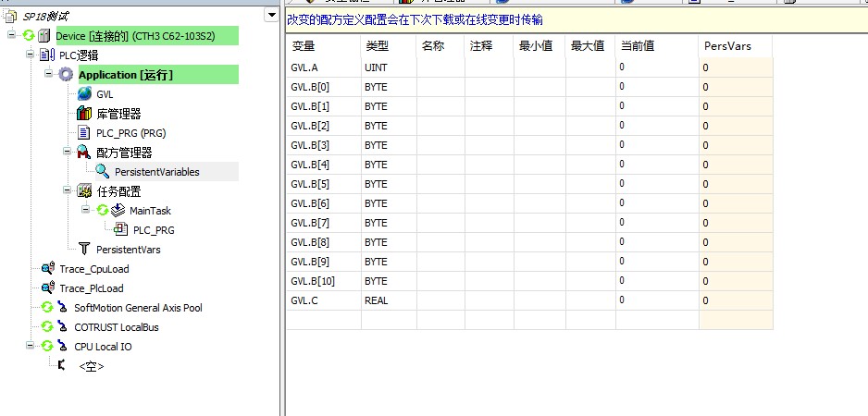Click PersVars value cell for GVL.A
The width and height of the screenshot is (868, 416).
tap(737, 67)
